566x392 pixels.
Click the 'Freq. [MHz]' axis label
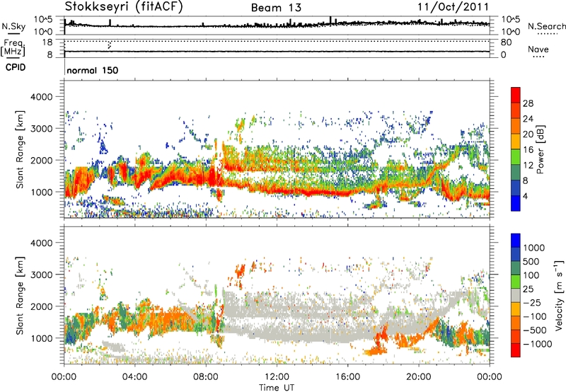click(13, 47)
